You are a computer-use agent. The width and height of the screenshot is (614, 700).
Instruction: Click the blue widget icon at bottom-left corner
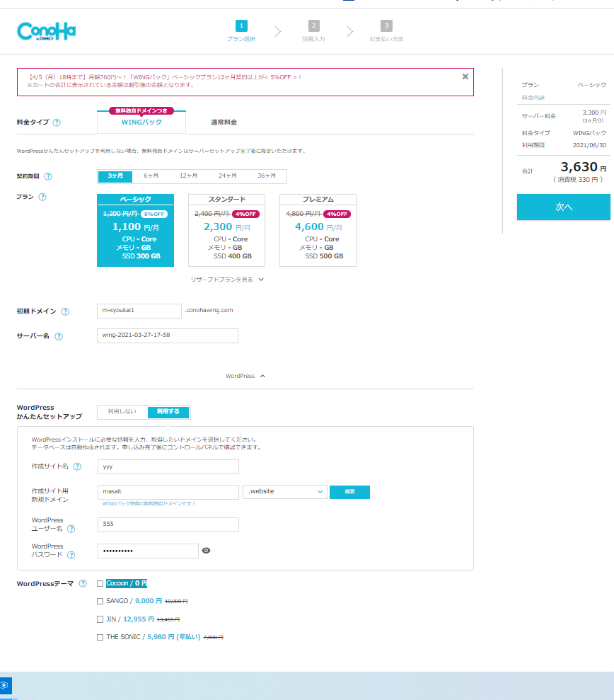(6, 685)
